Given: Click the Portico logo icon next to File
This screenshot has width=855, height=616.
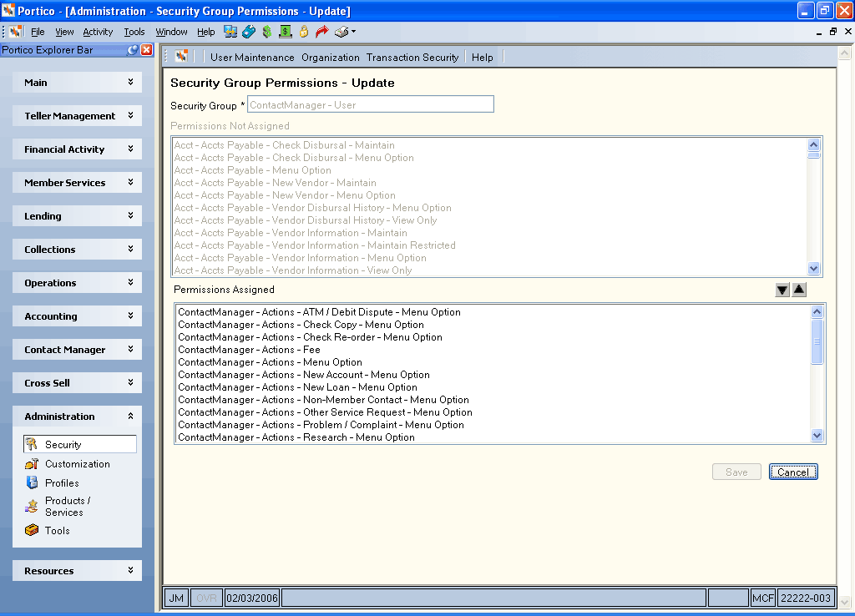Looking at the screenshot, I should pyautogui.click(x=16, y=32).
